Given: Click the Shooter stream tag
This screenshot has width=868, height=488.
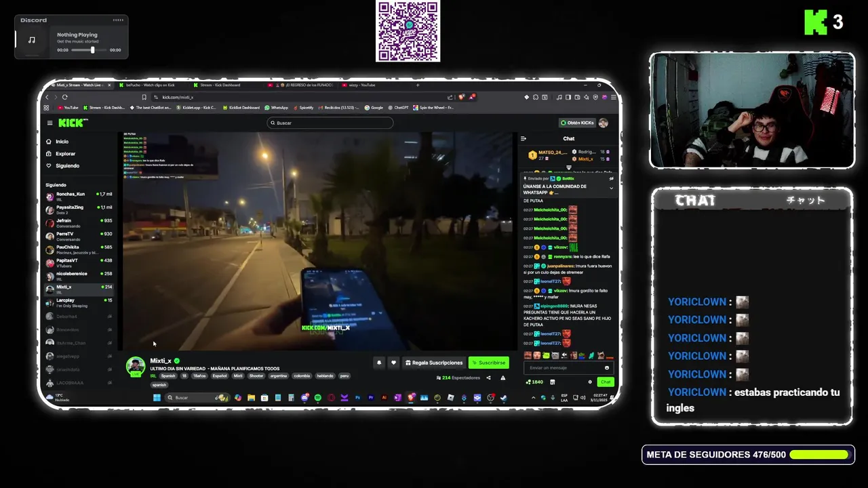Looking at the screenshot, I should point(256,375).
